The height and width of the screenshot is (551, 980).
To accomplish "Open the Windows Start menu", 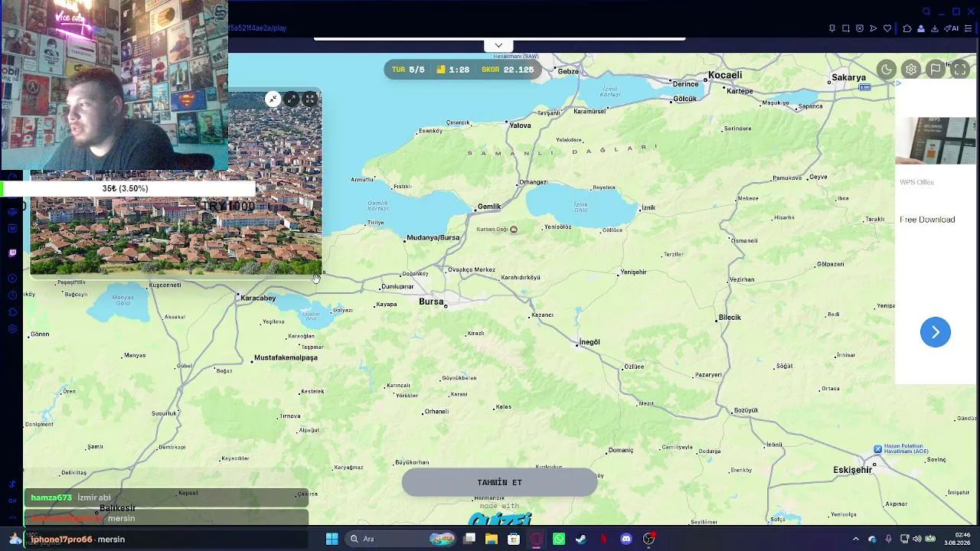I will [x=332, y=539].
